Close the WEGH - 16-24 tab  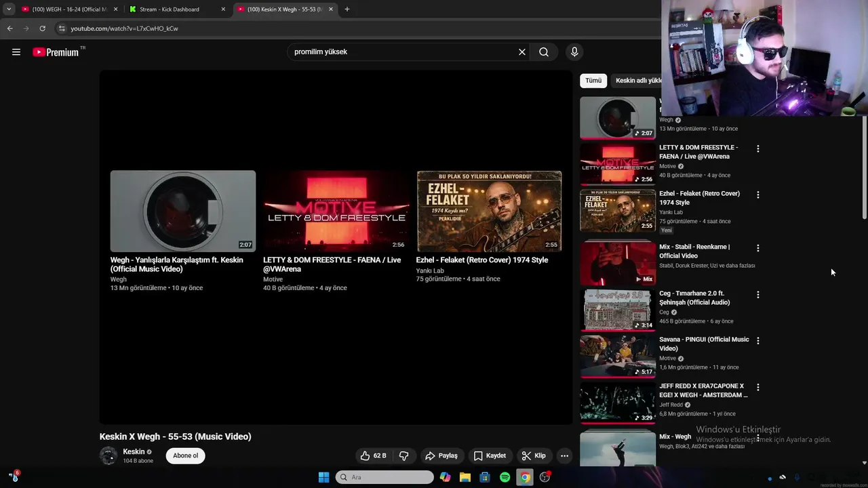pos(115,9)
